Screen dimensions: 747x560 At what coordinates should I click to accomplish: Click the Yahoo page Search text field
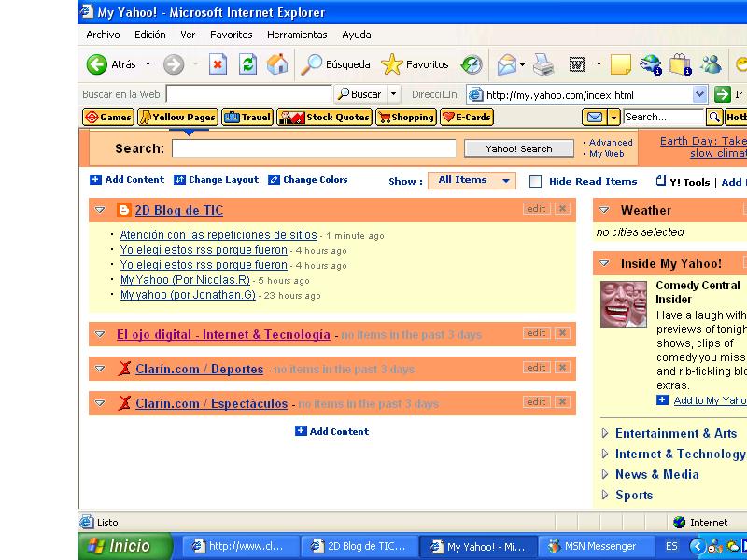pyautogui.click(x=314, y=148)
